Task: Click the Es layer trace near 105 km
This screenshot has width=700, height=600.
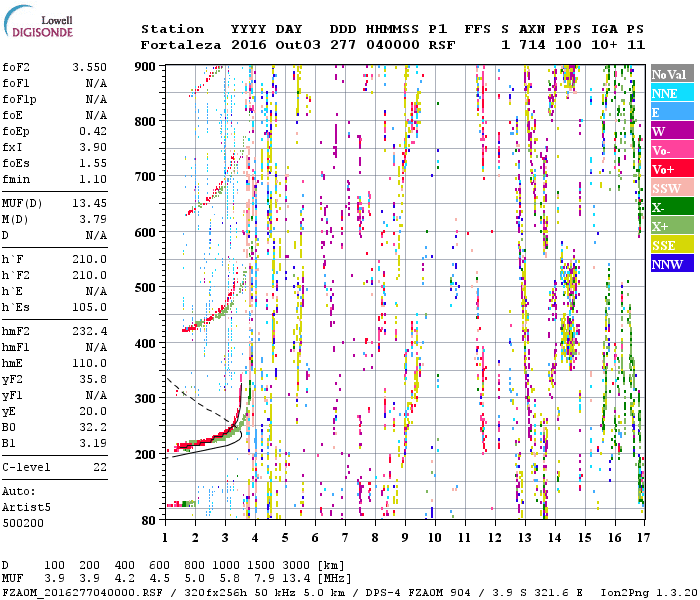Action: 181,504
